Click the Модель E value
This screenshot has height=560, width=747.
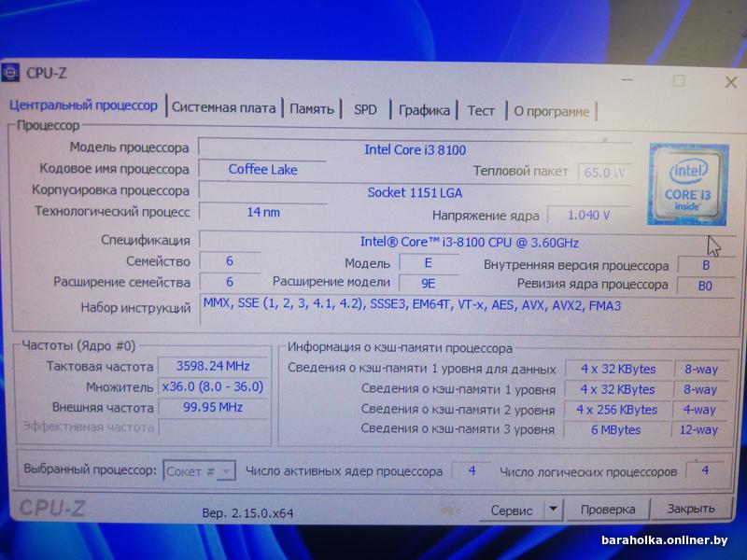[428, 263]
